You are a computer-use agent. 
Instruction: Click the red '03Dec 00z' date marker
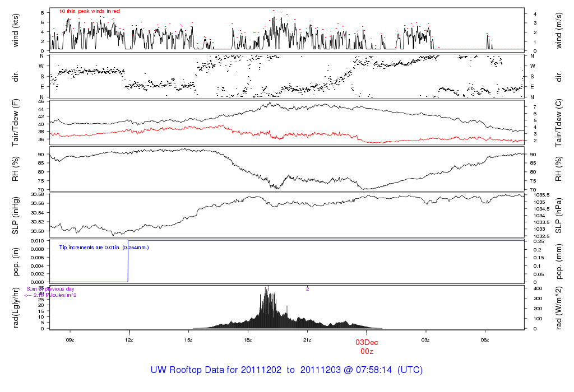(367, 346)
